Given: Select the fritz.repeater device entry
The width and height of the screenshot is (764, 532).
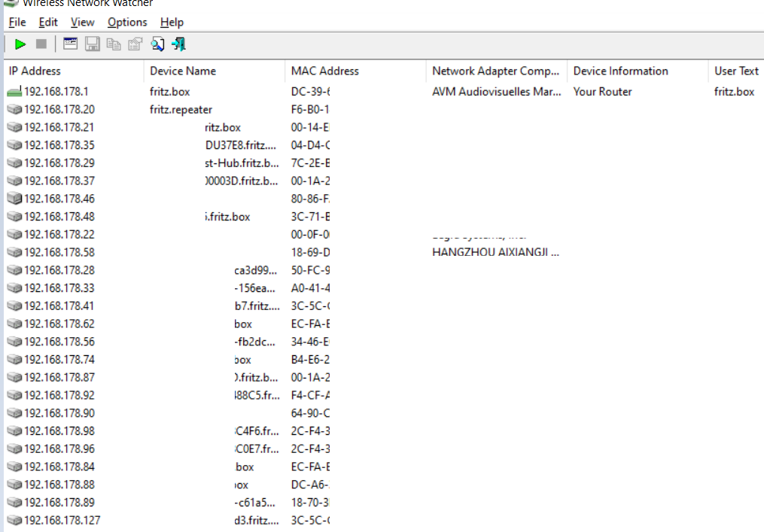Looking at the screenshot, I should pyautogui.click(x=181, y=109).
